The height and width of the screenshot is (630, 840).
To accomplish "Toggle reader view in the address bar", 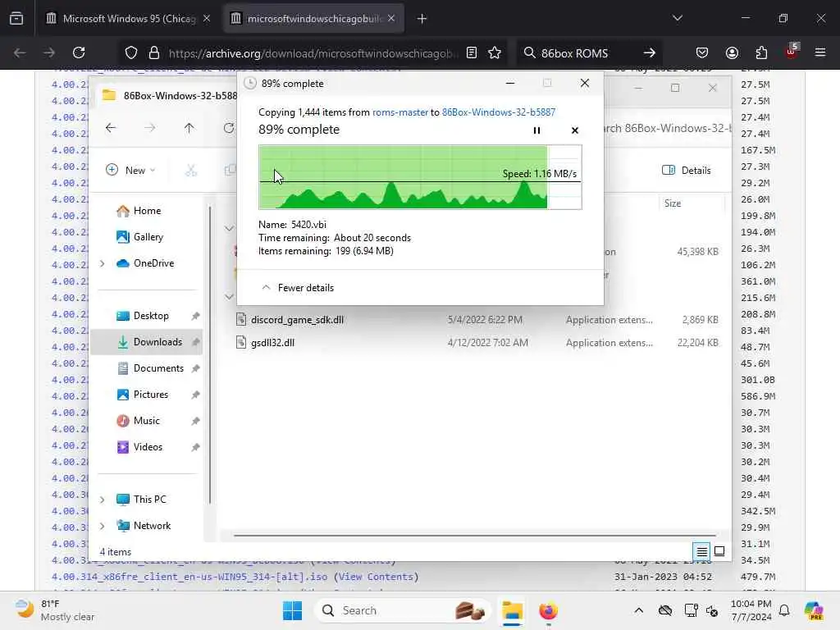I will point(472,52).
